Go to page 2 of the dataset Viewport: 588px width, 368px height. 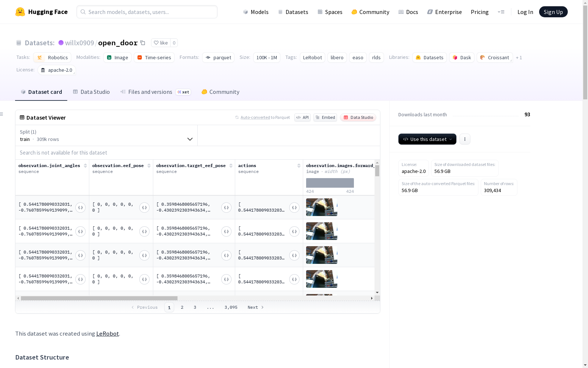[x=182, y=307]
